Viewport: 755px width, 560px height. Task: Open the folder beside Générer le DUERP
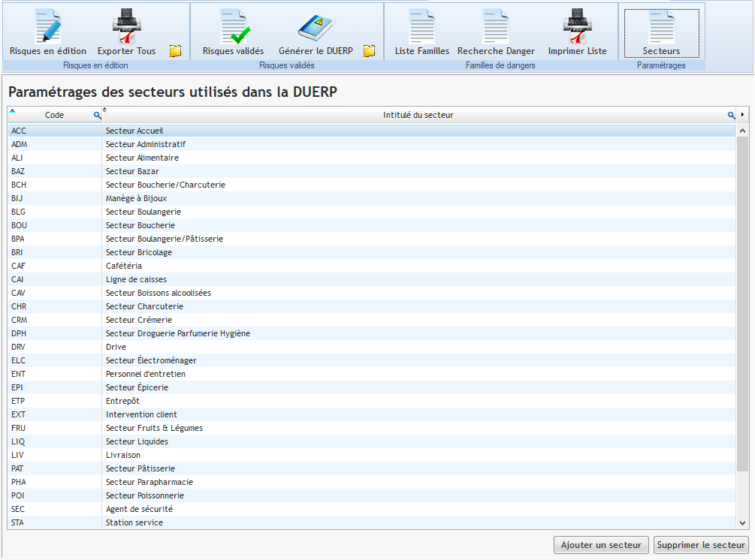[x=369, y=51]
